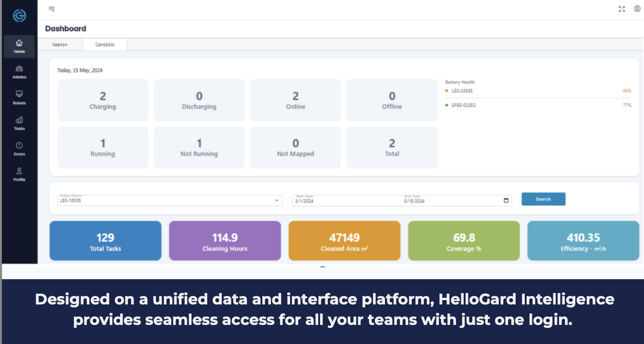Switch to the Keenon tab

[x=60, y=45]
